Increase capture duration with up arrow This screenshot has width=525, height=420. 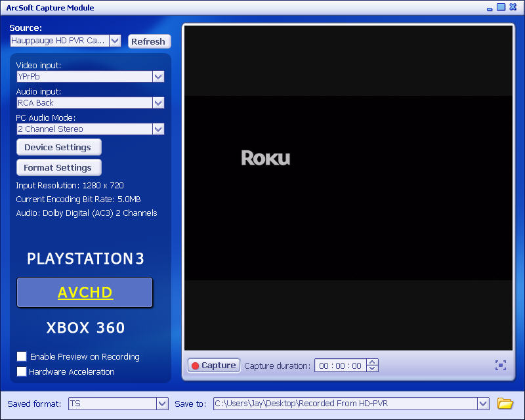point(372,362)
